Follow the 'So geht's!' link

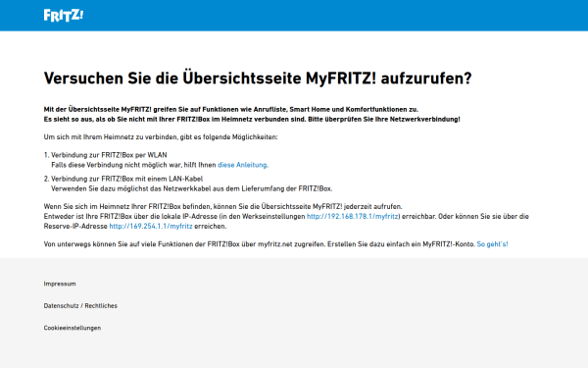point(492,244)
